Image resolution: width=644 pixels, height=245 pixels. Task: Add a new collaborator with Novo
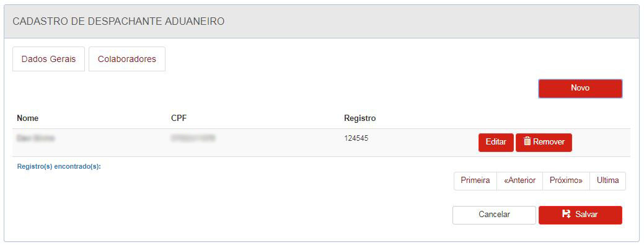[x=580, y=88]
